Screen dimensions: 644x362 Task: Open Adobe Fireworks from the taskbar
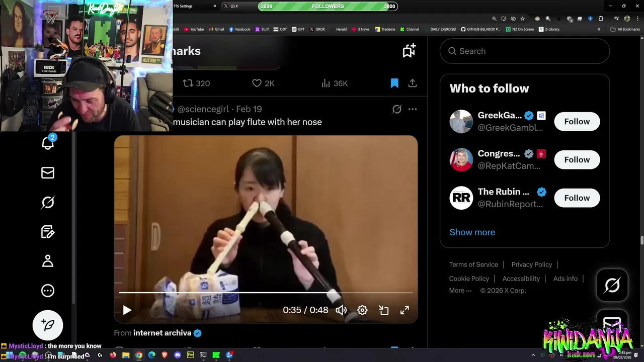[x=190, y=355]
